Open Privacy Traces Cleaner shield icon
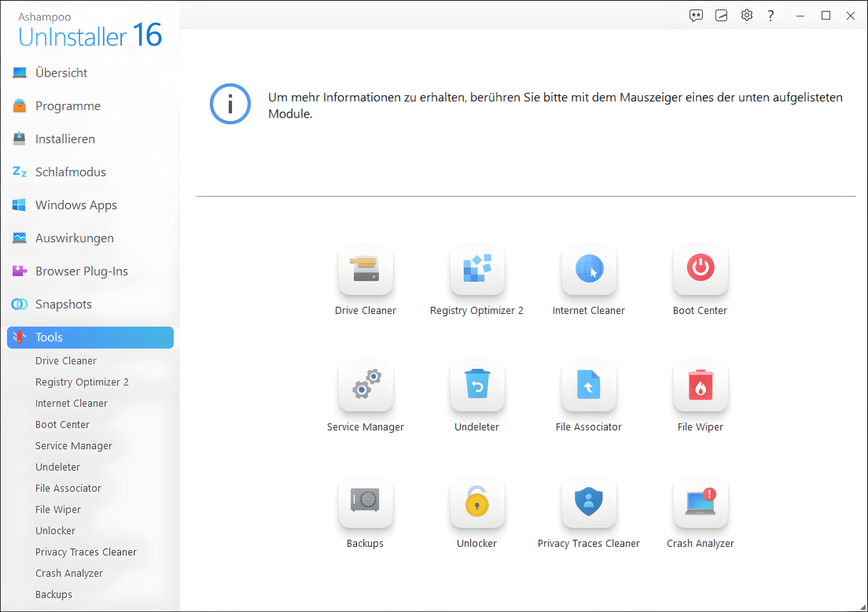 point(588,501)
